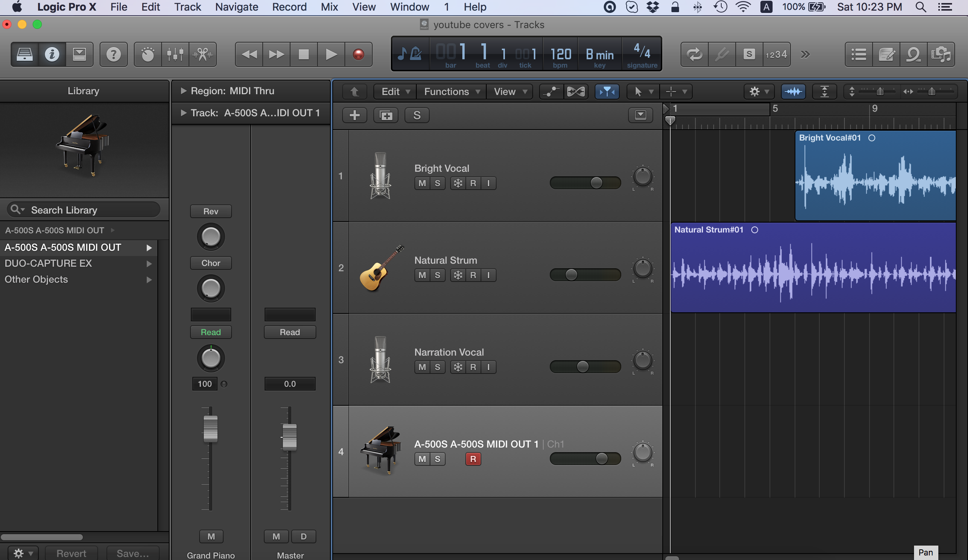The width and height of the screenshot is (968, 560).
Task: Click the Add Track plus button
Action: (x=354, y=115)
